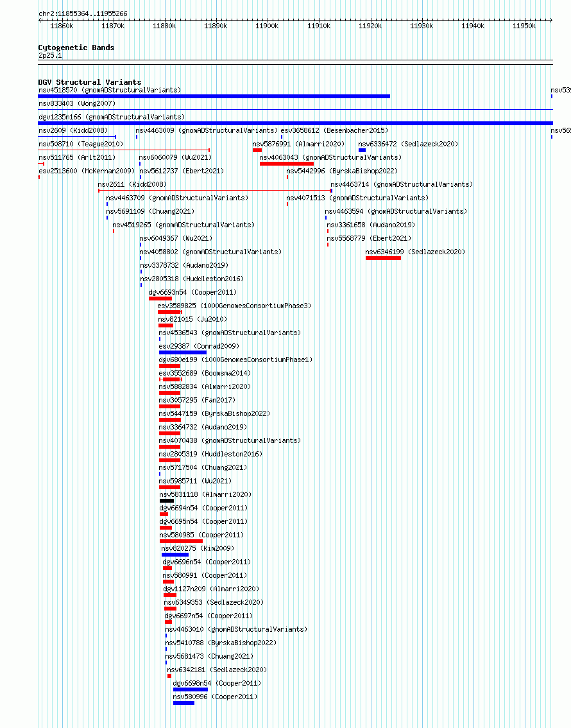
Task: Select nsv4463009 gnomAD variant label
Action: 207,130
